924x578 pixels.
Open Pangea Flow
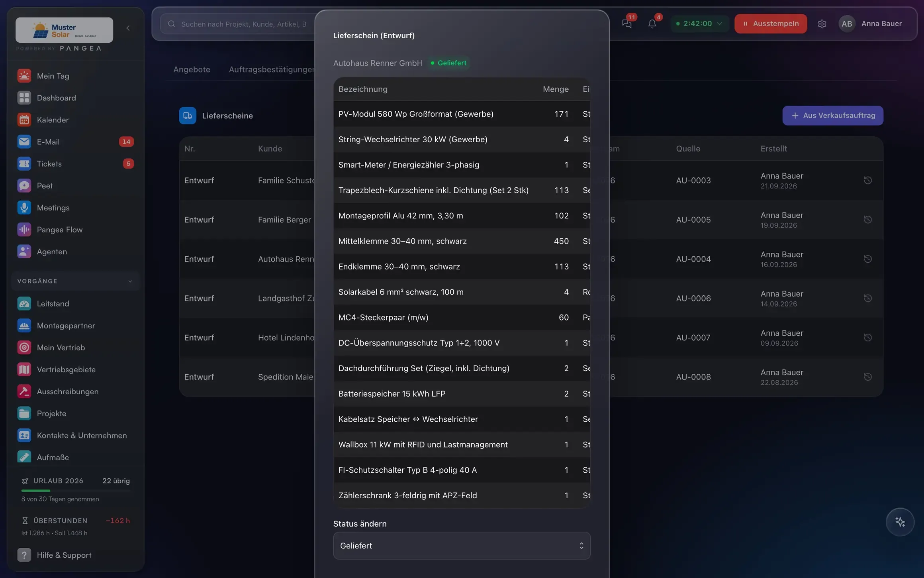(75, 229)
